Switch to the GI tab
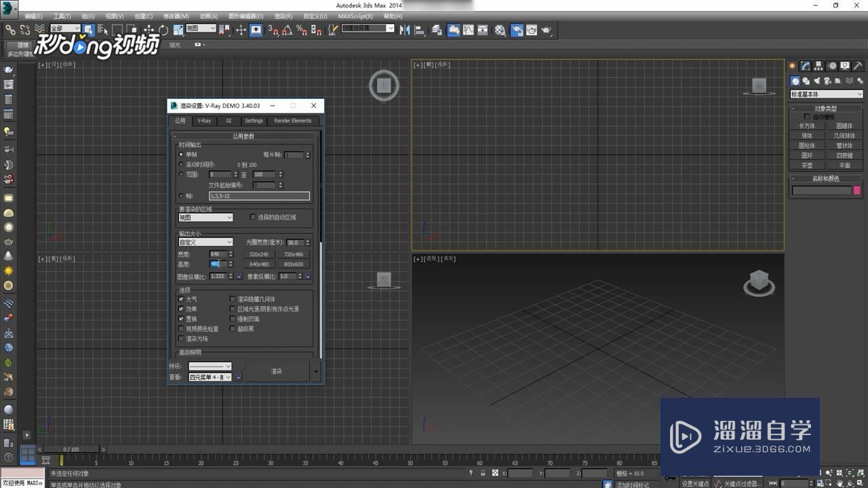The image size is (868, 488). click(x=229, y=121)
